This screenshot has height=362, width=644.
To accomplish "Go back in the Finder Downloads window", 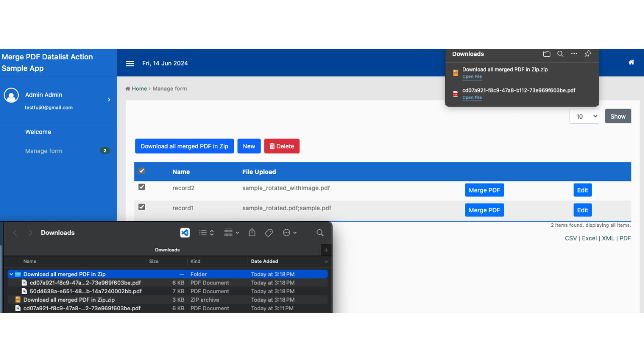I will 15,233.
